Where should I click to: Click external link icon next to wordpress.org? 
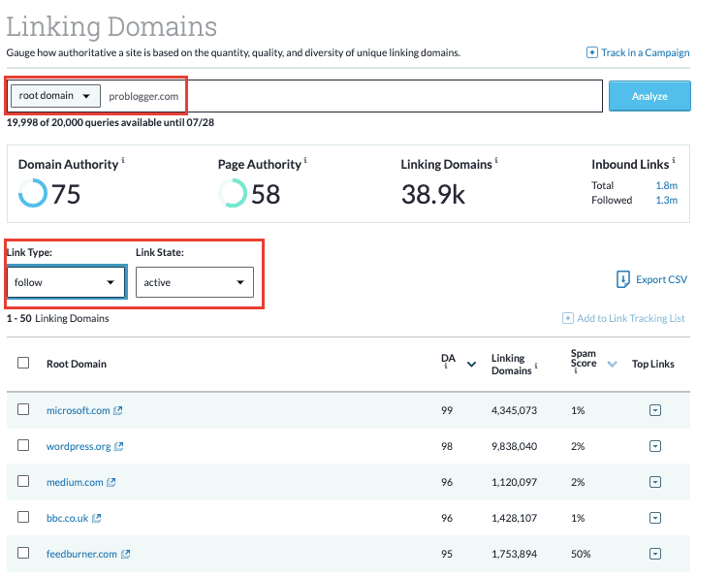click(119, 447)
